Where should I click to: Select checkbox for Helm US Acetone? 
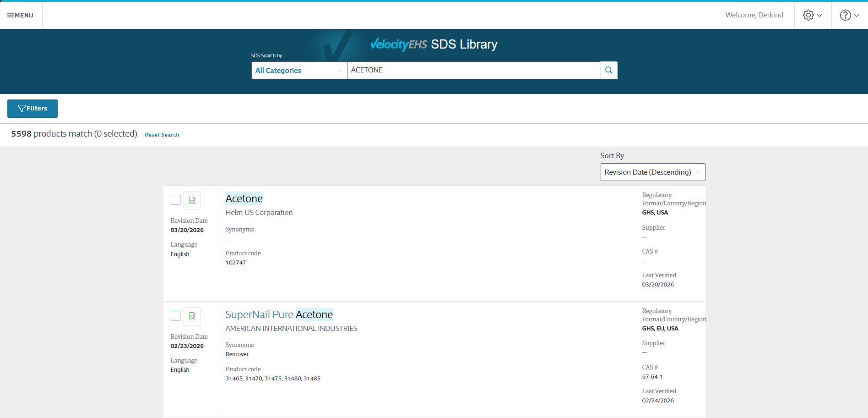click(x=175, y=199)
